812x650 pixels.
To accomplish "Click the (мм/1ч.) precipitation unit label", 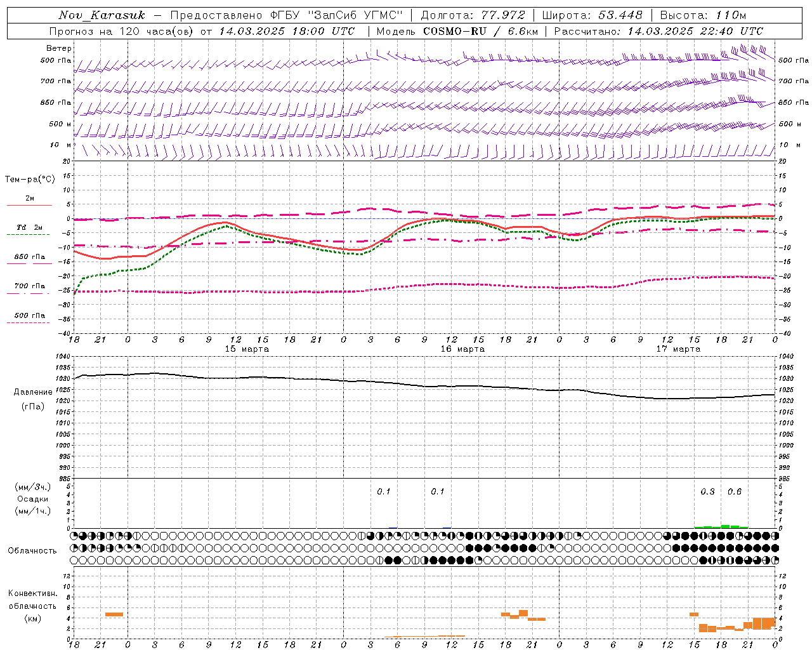I will pyautogui.click(x=33, y=511).
